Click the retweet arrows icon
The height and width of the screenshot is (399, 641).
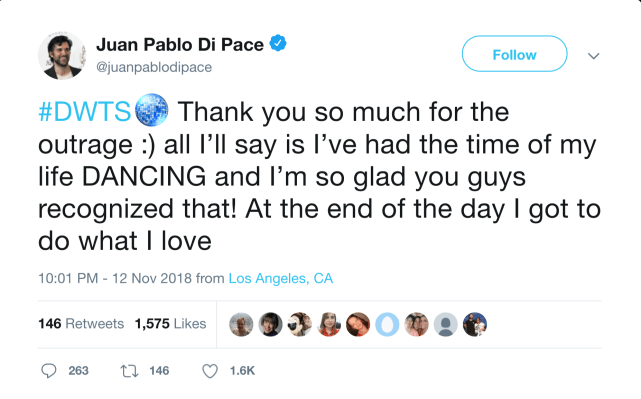coord(129,371)
